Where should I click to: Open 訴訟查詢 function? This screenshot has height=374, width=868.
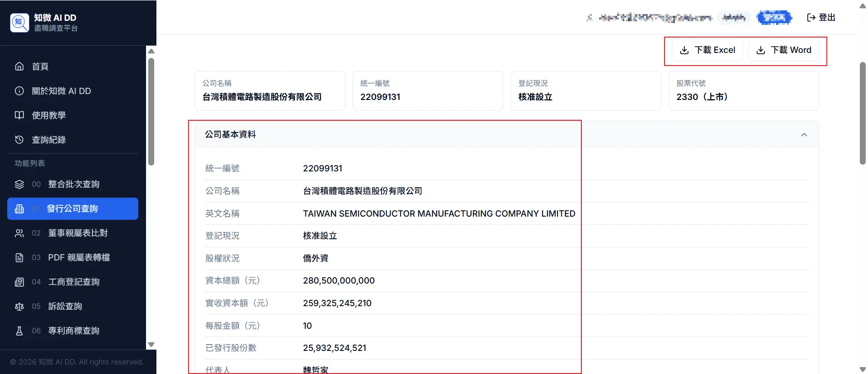pos(73,306)
